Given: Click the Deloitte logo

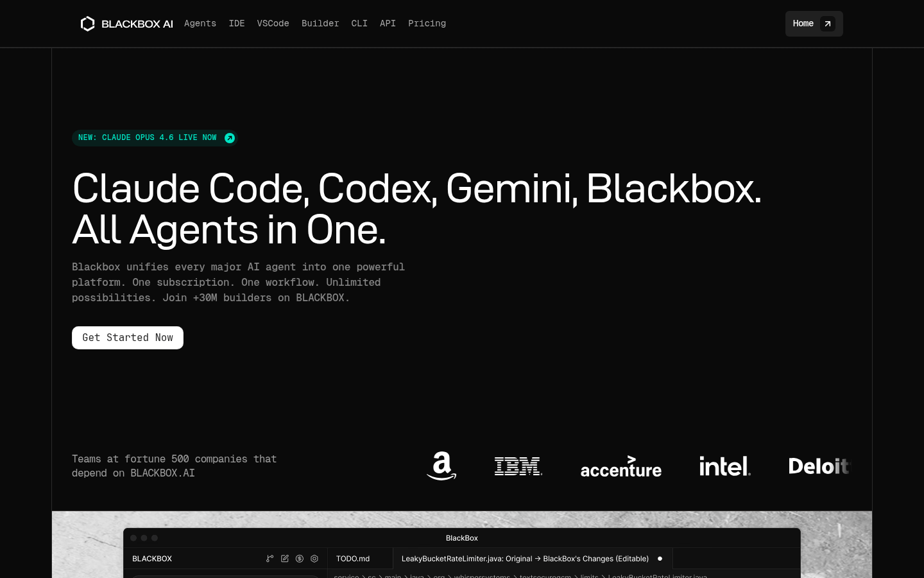Looking at the screenshot, I should pos(819,466).
